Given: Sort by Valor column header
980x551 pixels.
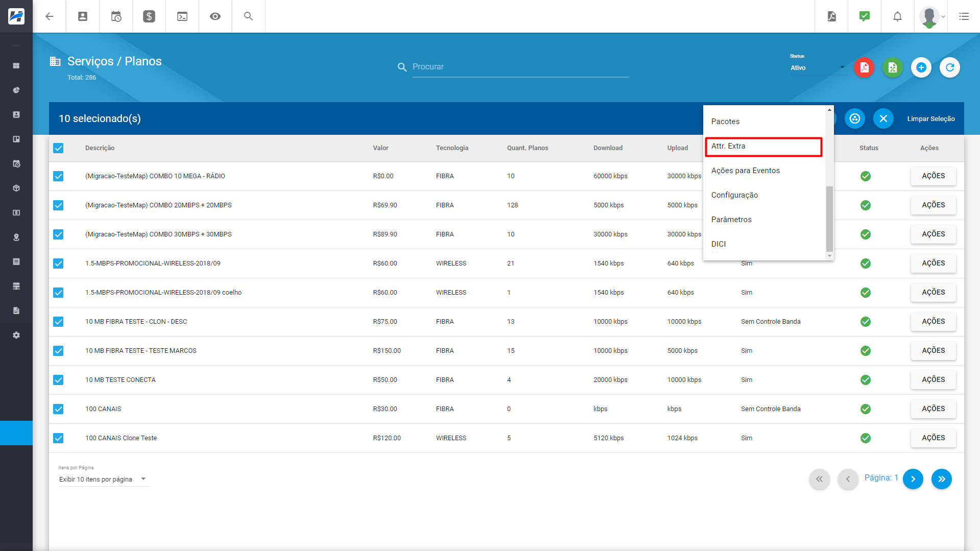Looking at the screenshot, I should point(380,148).
